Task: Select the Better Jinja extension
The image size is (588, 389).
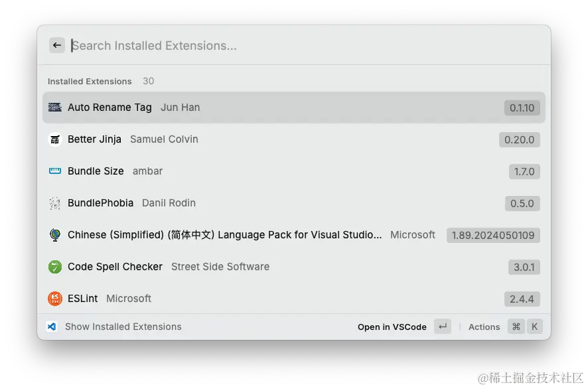Action: click(x=293, y=139)
